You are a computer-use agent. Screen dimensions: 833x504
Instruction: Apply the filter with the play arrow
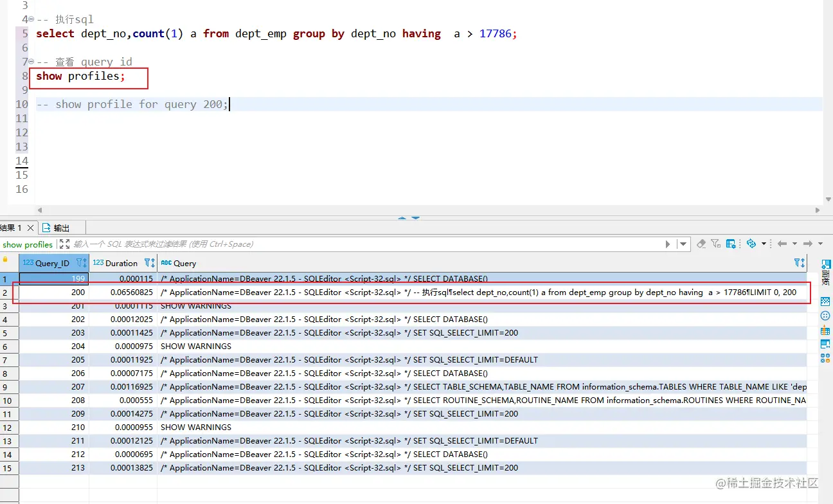(668, 244)
